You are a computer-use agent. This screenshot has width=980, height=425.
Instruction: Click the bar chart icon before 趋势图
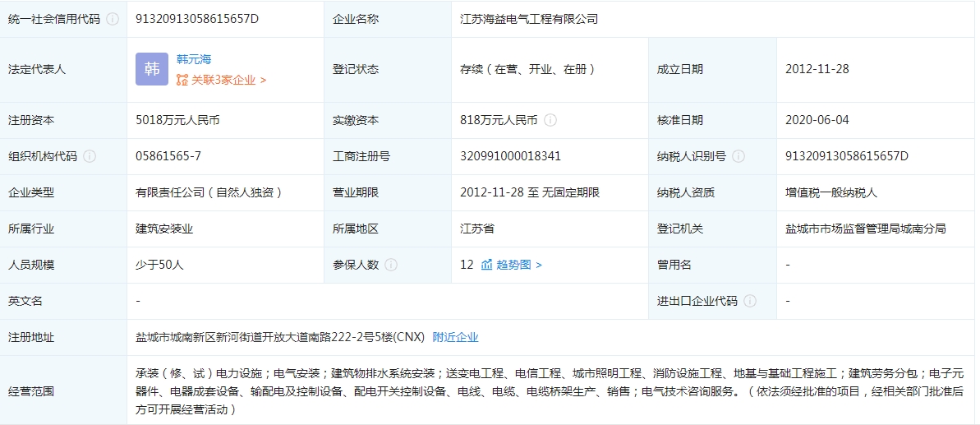pos(486,265)
